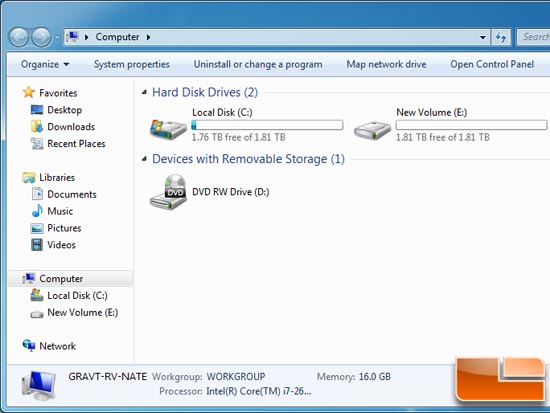Click the Music note icon
This screenshot has height=413, width=550.
[x=37, y=211]
